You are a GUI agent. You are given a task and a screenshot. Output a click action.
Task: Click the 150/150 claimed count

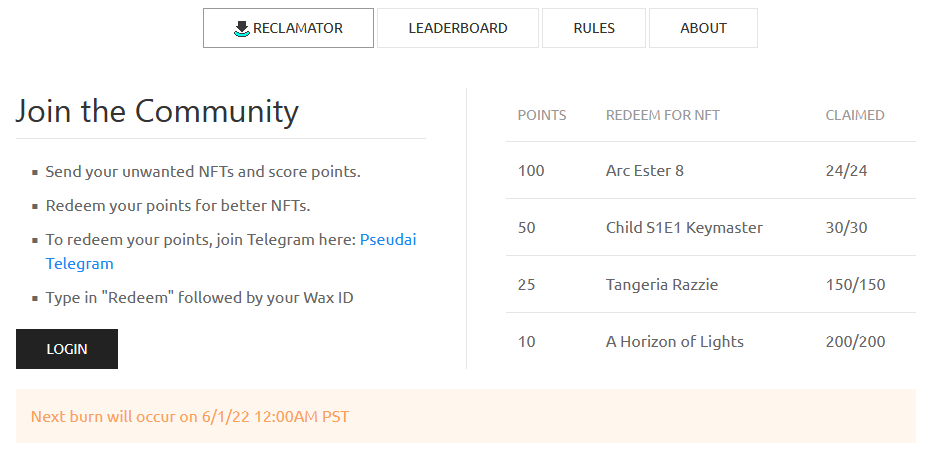[x=855, y=285]
